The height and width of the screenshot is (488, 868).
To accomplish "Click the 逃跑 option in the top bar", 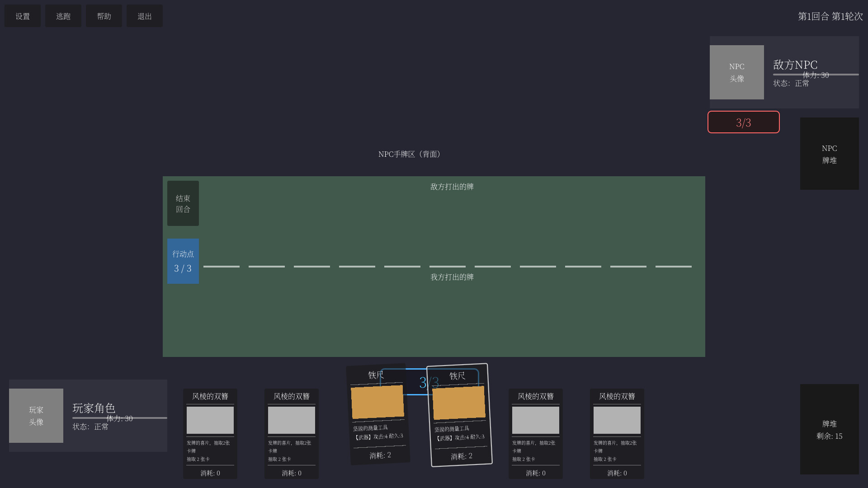I will point(63,15).
